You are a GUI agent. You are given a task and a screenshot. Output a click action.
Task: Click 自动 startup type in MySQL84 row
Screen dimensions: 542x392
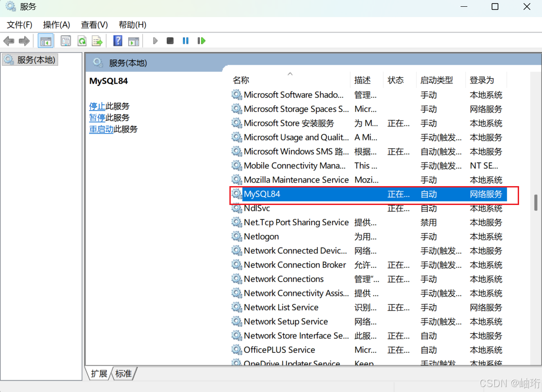(429, 194)
